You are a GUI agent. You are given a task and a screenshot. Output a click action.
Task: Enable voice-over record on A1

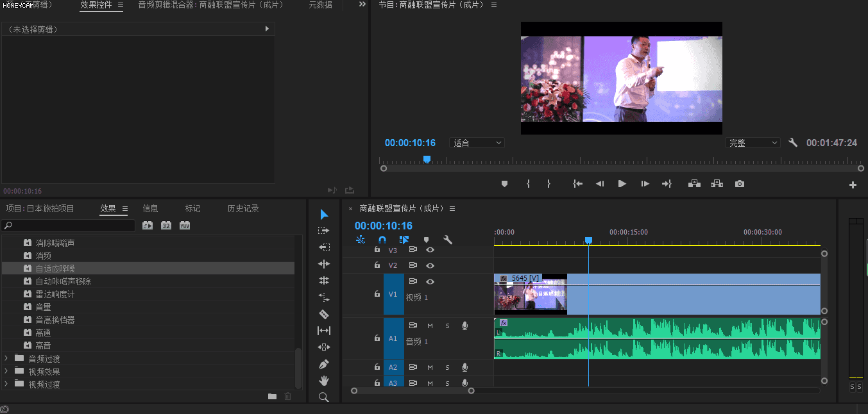tap(464, 326)
